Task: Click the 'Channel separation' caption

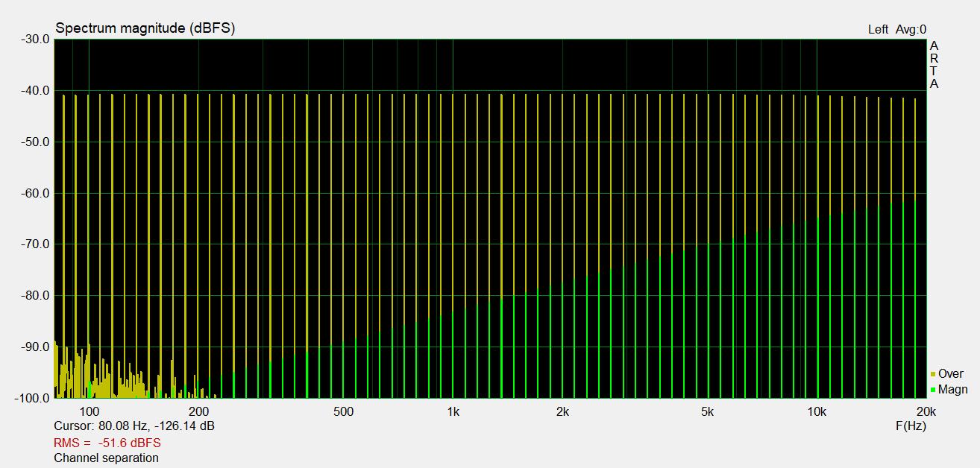Action: coord(107,458)
